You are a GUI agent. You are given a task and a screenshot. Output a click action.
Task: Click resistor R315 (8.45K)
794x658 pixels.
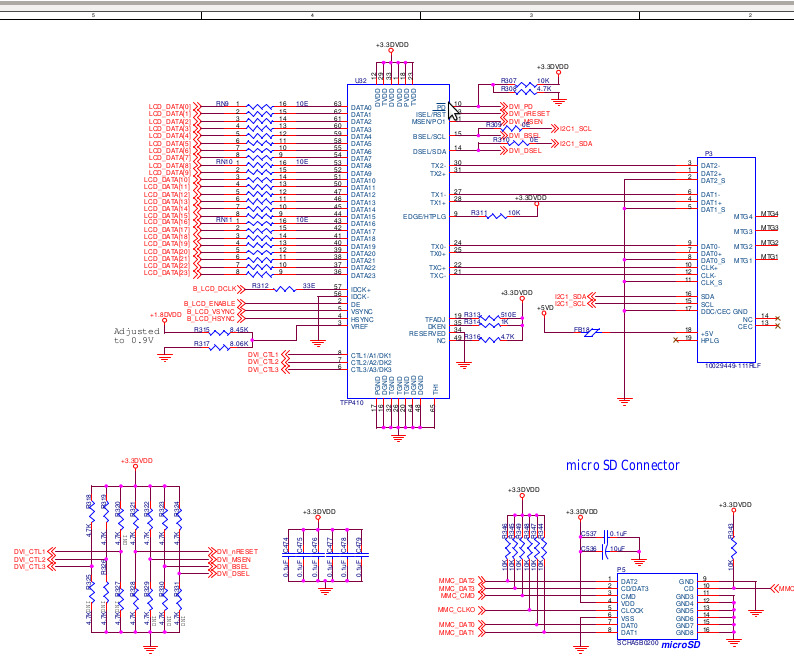[219, 332]
